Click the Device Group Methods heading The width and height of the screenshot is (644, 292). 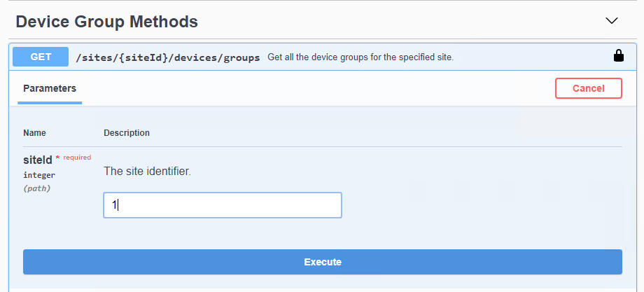[106, 22]
